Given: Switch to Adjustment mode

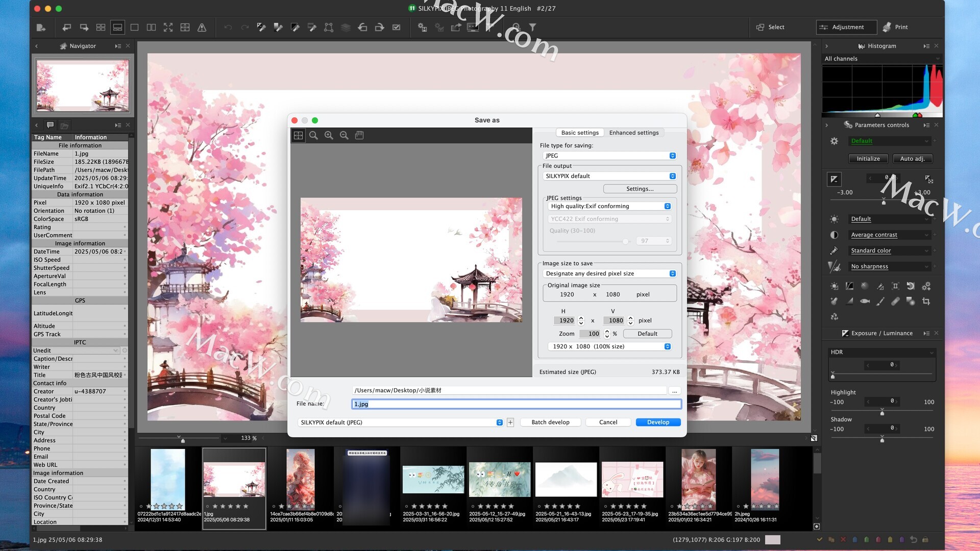Looking at the screenshot, I should [846, 27].
